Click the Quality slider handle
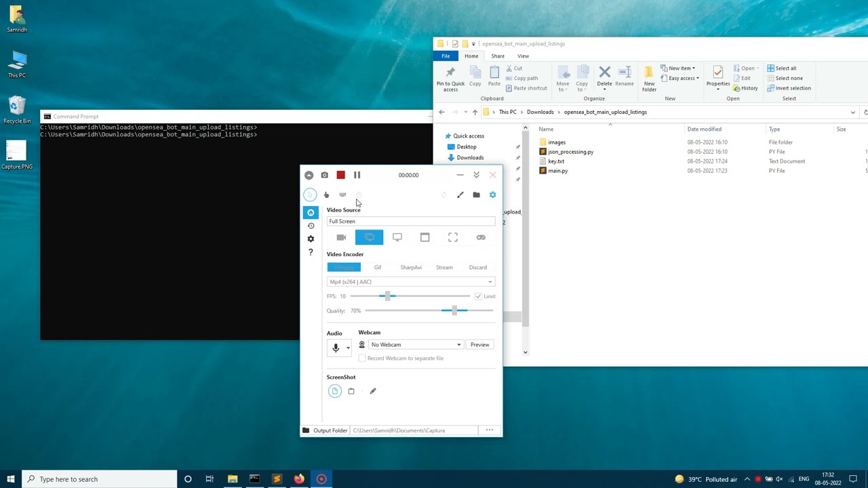The width and height of the screenshot is (868, 488). click(454, 310)
